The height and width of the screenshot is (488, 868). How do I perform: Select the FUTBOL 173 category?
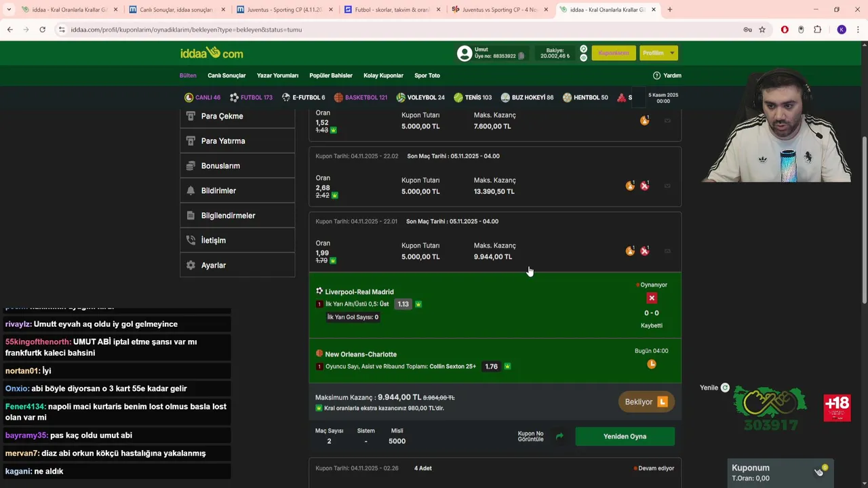(x=251, y=98)
